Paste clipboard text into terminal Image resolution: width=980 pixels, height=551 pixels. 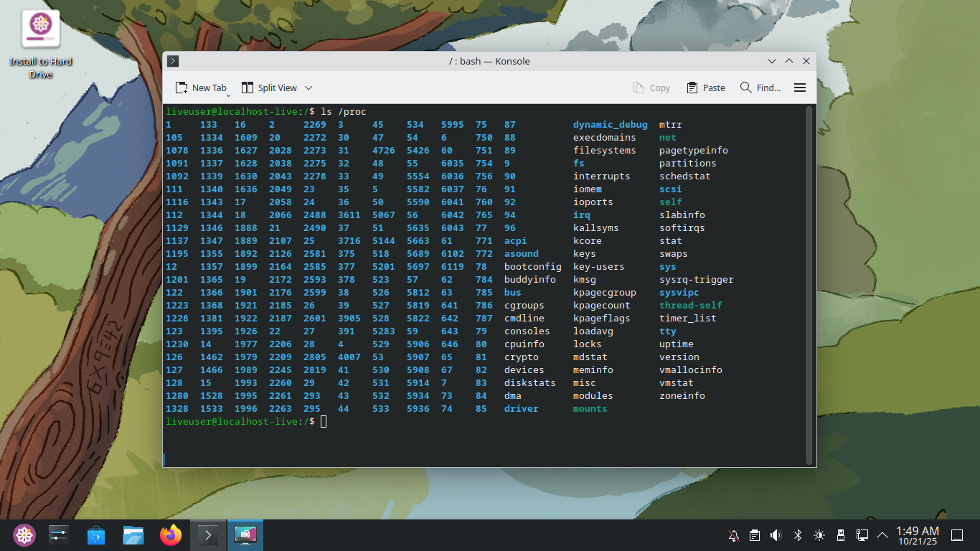[x=706, y=88]
